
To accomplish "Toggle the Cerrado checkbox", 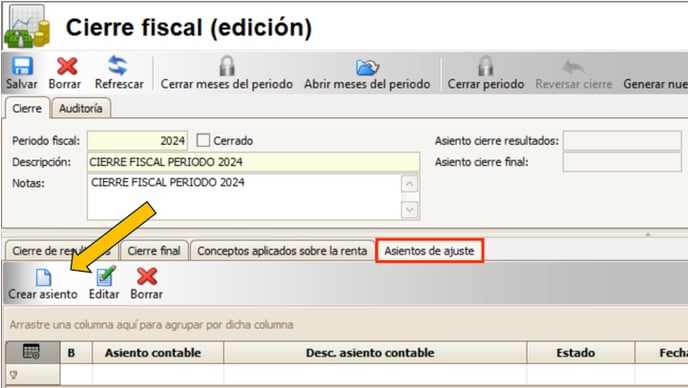I will [x=203, y=140].
